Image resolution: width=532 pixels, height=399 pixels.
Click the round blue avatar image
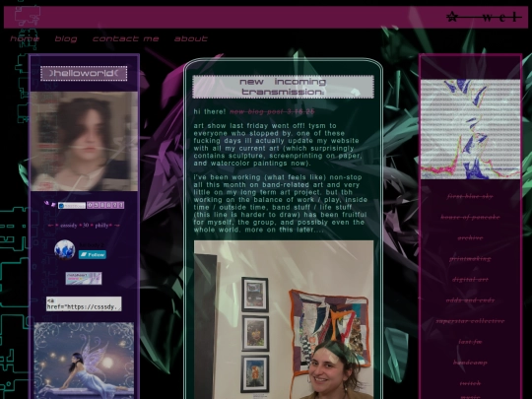click(64, 249)
